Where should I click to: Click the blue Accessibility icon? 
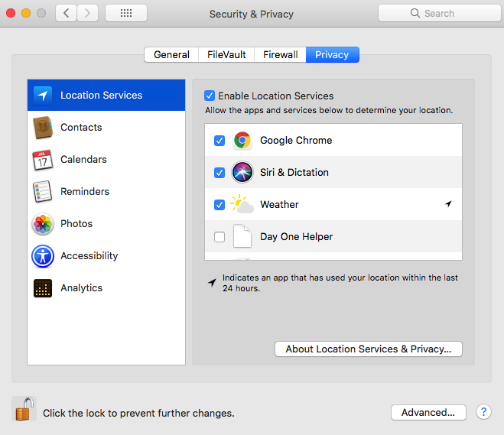tap(43, 256)
